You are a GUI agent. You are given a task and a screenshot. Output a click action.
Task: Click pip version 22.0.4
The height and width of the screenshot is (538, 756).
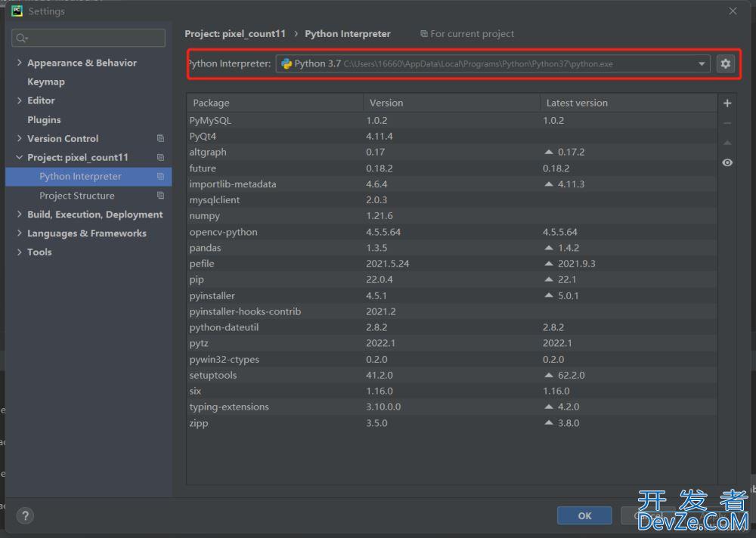(380, 280)
